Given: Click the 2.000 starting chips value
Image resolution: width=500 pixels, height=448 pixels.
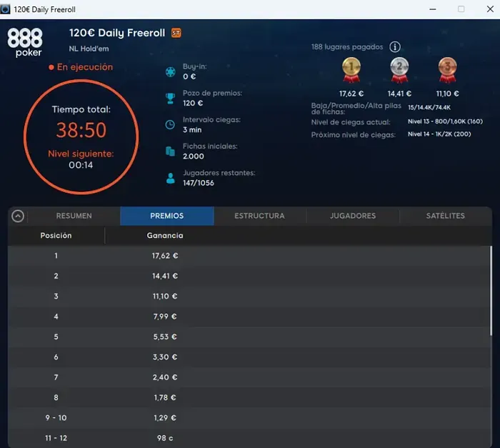Looking at the screenshot, I should 194,156.
